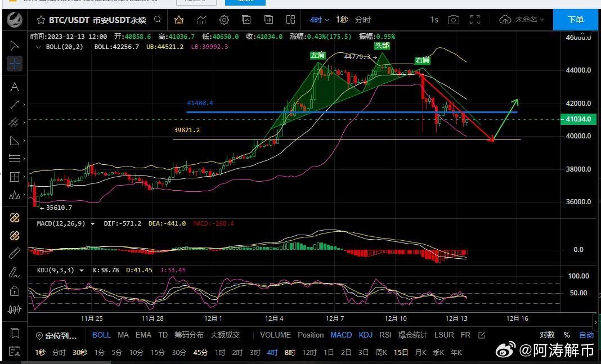
Task: Pick the trend line drawing tool
Action: point(15,105)
